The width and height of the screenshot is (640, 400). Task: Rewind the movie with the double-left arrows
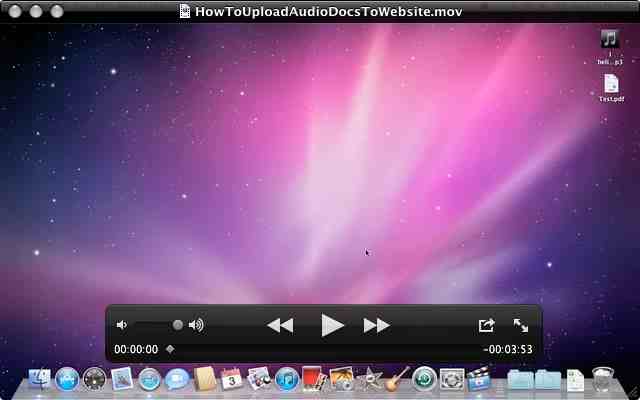[280, 325]
